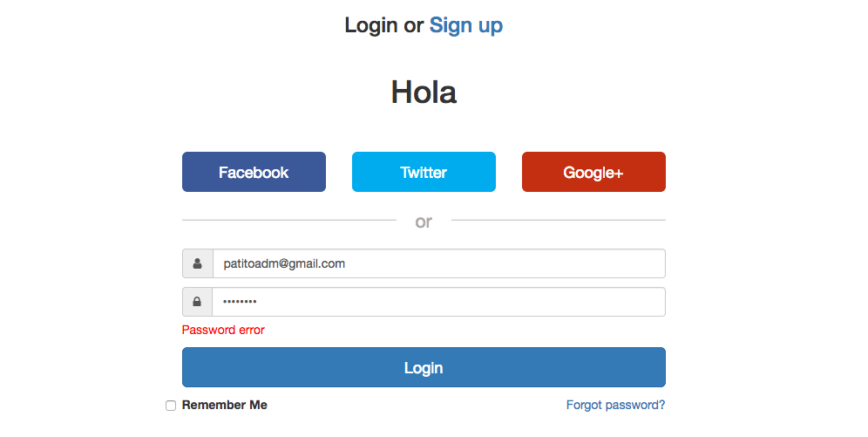
Task: Click the padlock icon beside password
Action: 198,303
